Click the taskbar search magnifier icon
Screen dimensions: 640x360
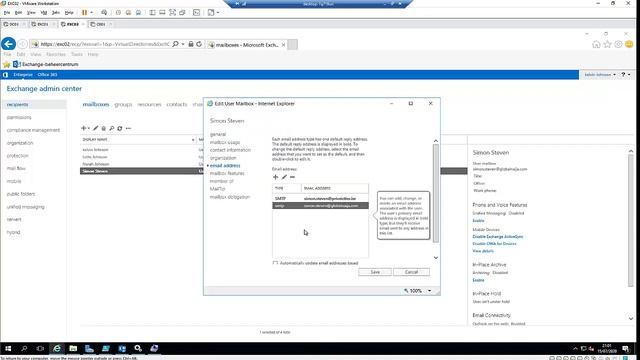click(24, 348)
